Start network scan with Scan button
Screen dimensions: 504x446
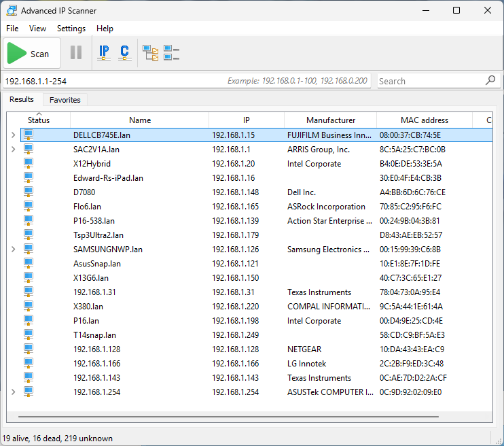pyautogui.click(x=31, y=53)
